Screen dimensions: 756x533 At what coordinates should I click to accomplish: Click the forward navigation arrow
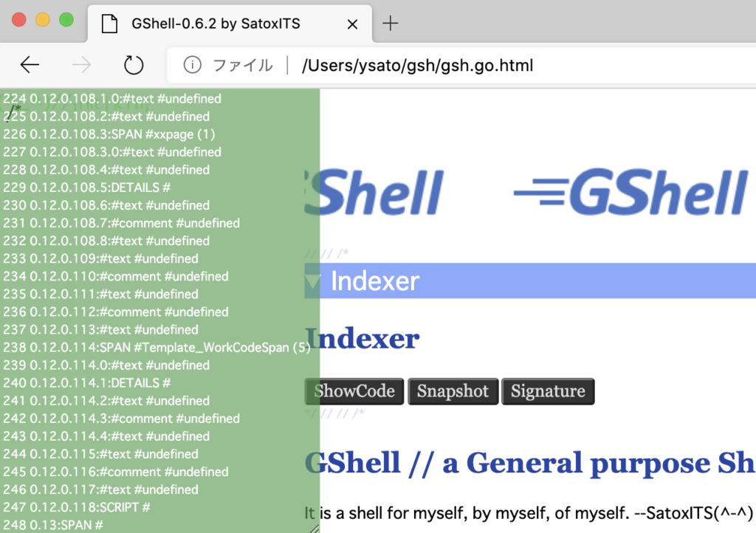click(x=81, y=66)
